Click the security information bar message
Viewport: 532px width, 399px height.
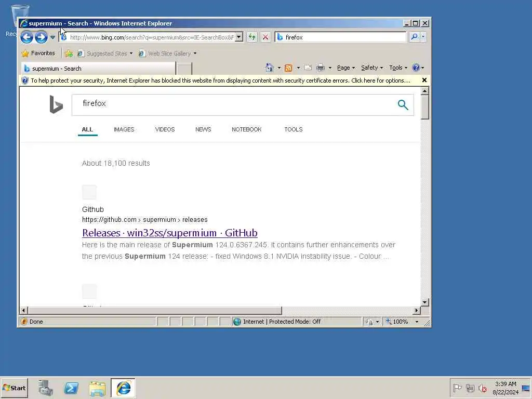pos(220,81)
